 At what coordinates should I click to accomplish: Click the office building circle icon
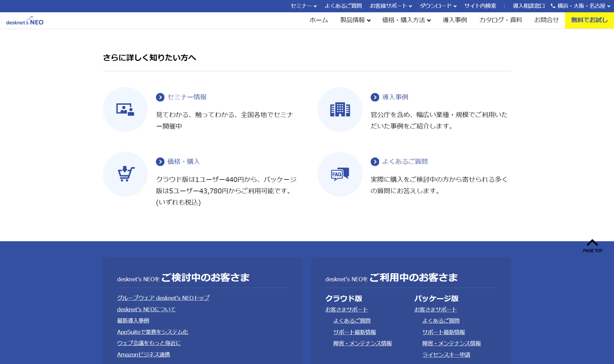click(x=340, y=109)
